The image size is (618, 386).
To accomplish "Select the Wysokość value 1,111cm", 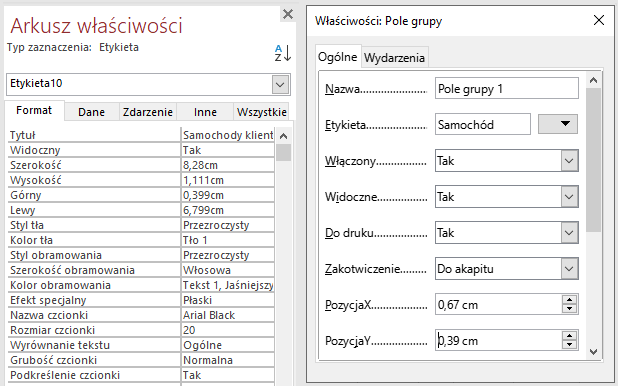I will coord(227,180).
